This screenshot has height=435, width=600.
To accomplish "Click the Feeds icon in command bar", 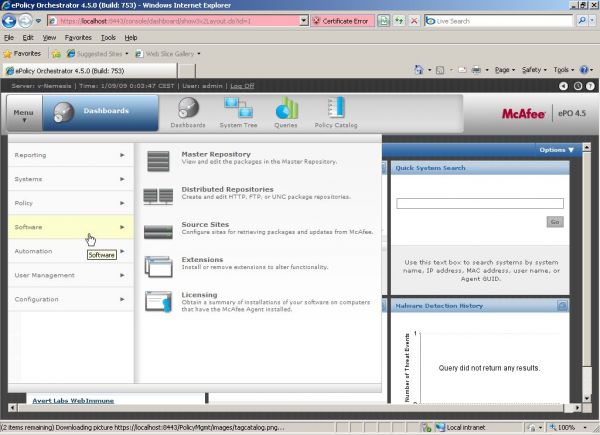I will point(440,70).
